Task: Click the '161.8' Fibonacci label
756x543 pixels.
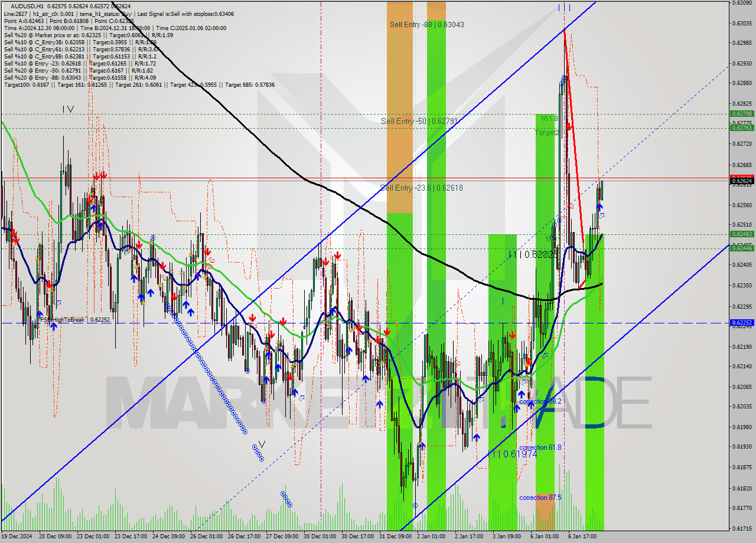Action: tap(549, 119)
